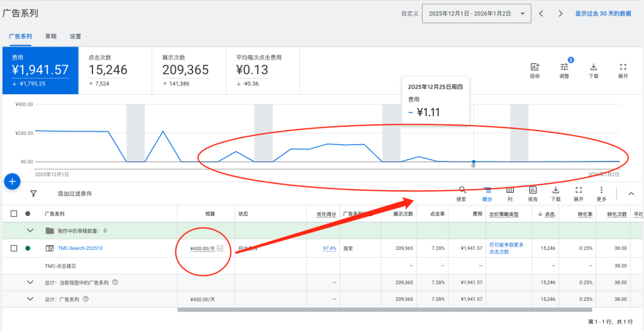Image resolution: width=644 pixels, height=331 pixels.
Task: Click help icon next to 总计:广告系列
Action: click(x=86, y=299)
